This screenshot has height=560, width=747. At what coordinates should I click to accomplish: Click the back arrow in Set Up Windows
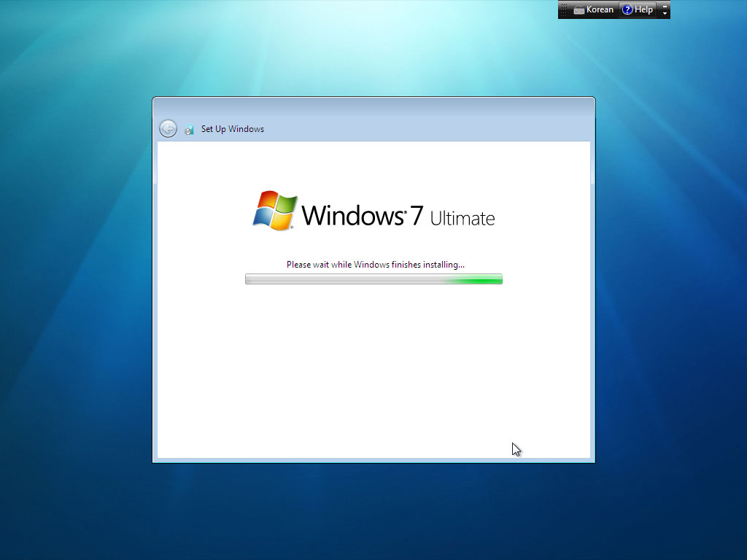coord(168,128)
